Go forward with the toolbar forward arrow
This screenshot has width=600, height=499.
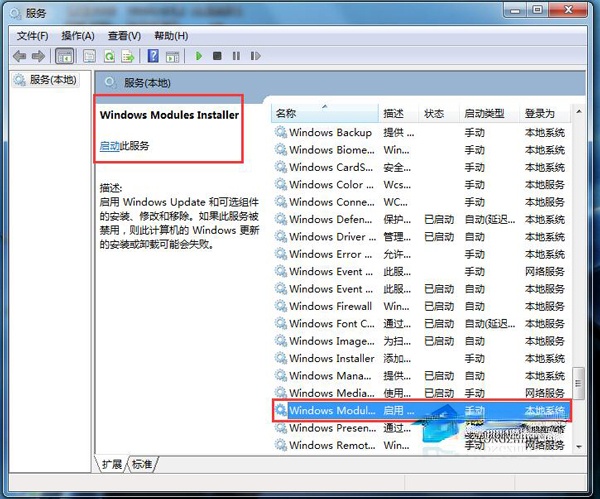point(38,56)
